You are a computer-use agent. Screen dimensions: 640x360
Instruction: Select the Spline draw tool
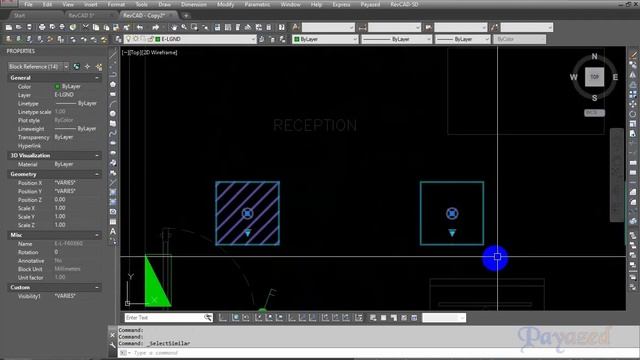[x=113, y=133]
